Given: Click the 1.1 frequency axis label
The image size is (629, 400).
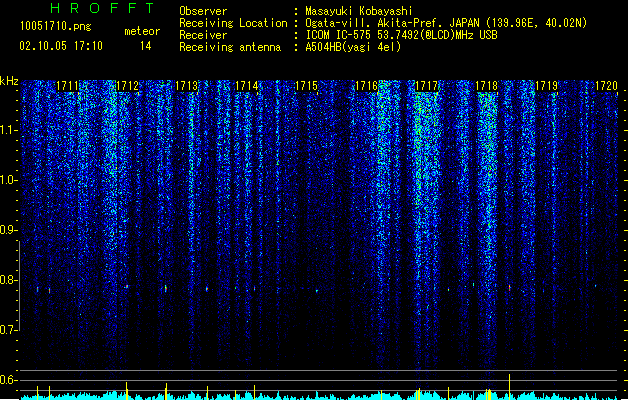Looking at the screenshot, I should pyautogui.click(x=8, y=130).
